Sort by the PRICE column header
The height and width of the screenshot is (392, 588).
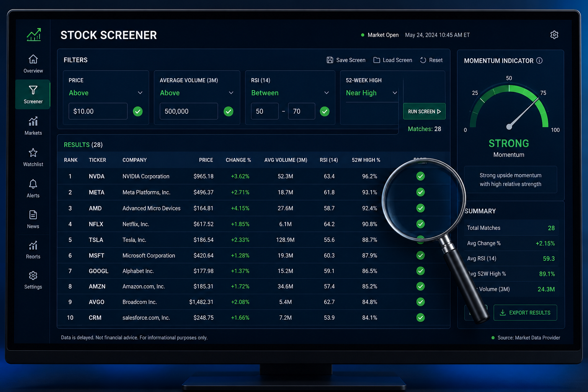click(x=206, y=160)
